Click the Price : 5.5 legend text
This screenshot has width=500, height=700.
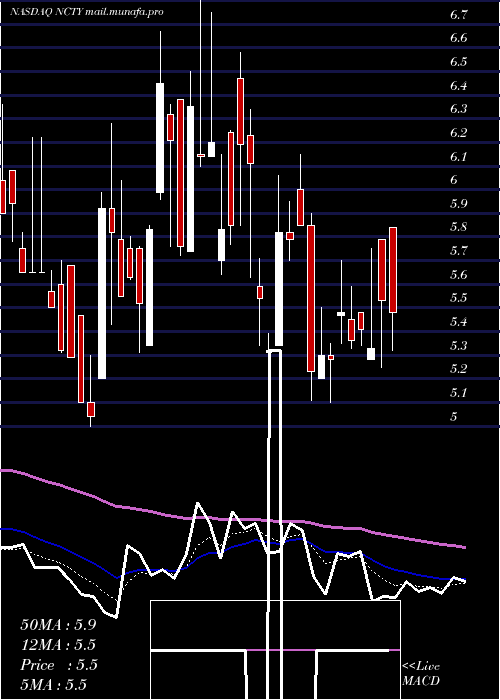(x=58, y=665)
